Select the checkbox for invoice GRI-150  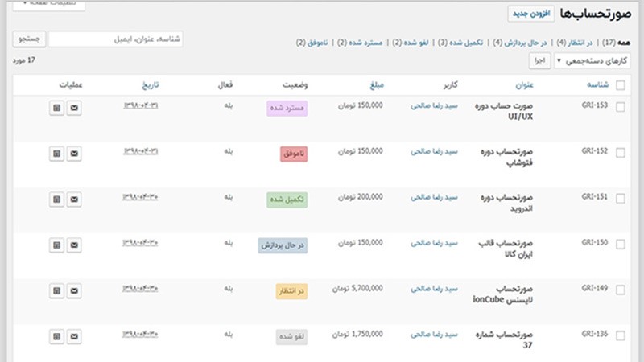[x=621, y=243]
